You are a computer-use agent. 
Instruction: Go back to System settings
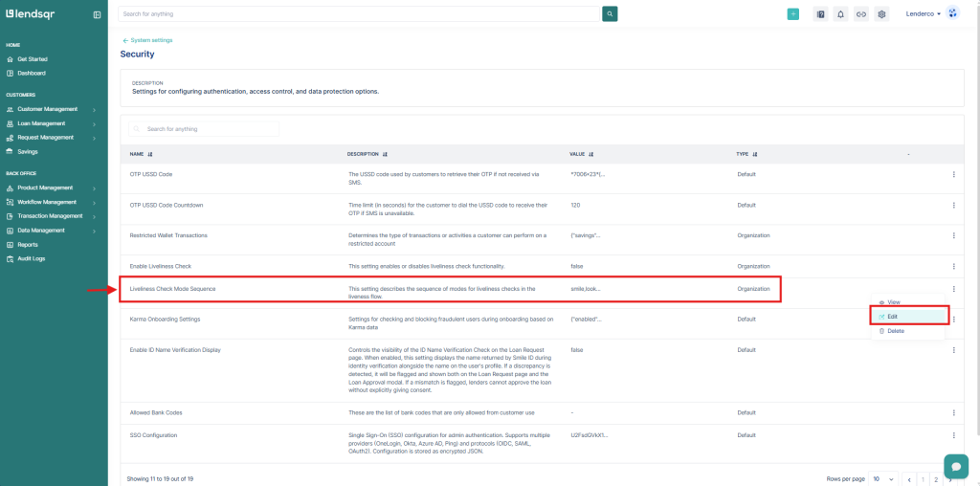(x=147, y=40)
